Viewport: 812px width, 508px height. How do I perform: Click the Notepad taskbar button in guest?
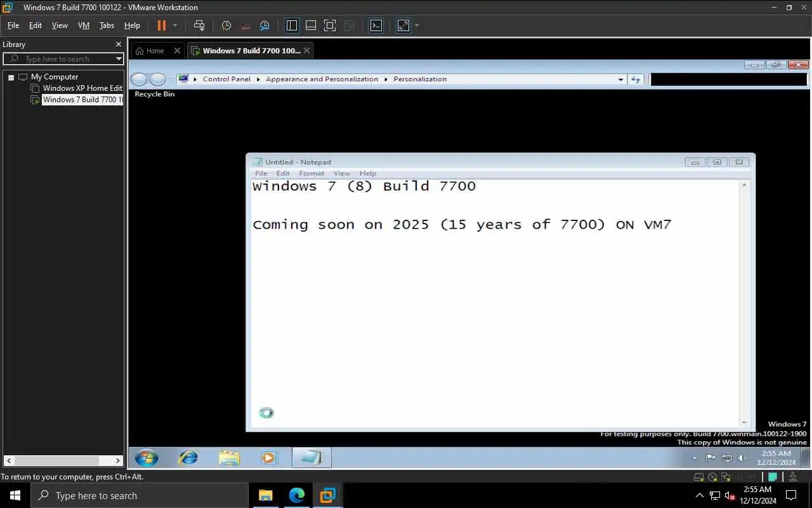click(311, 457)
